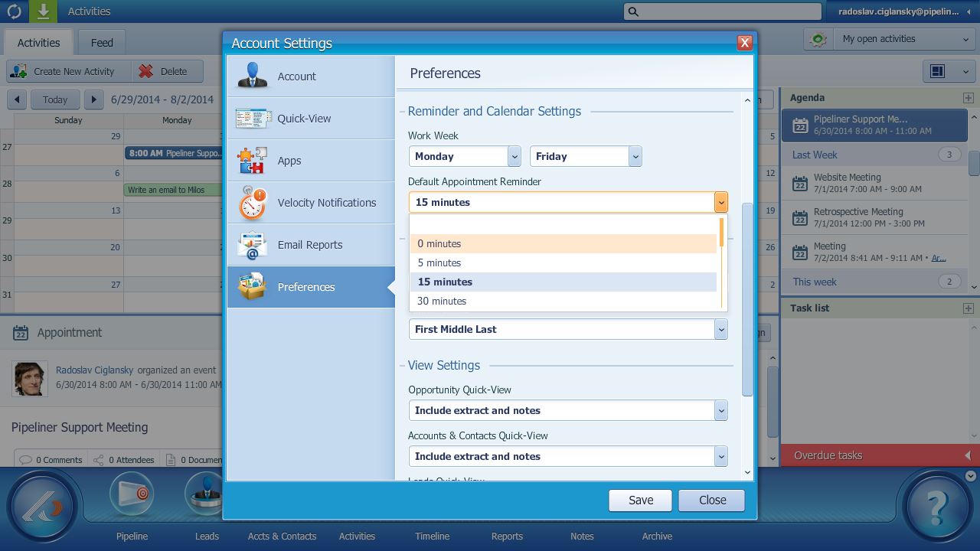Open Write an email to Milos task
This screenshot has height=551, width=980.
pos(173,190)
